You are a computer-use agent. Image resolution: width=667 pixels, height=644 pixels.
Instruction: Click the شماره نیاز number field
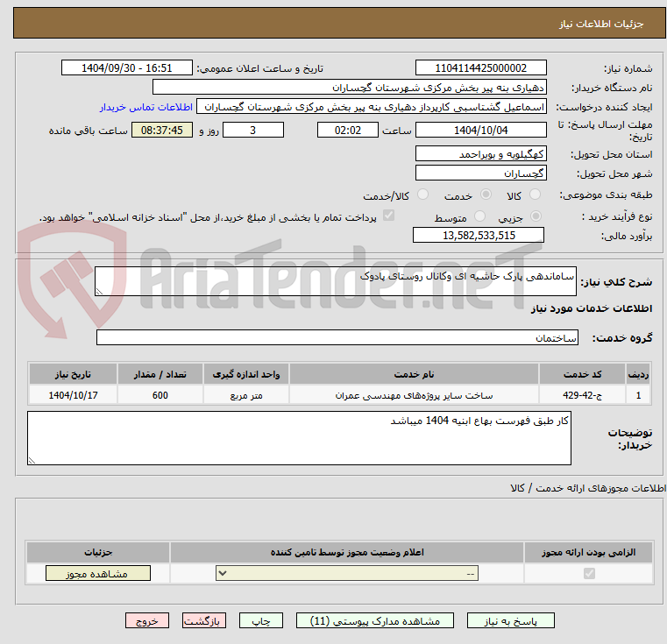tap(480, 67)
